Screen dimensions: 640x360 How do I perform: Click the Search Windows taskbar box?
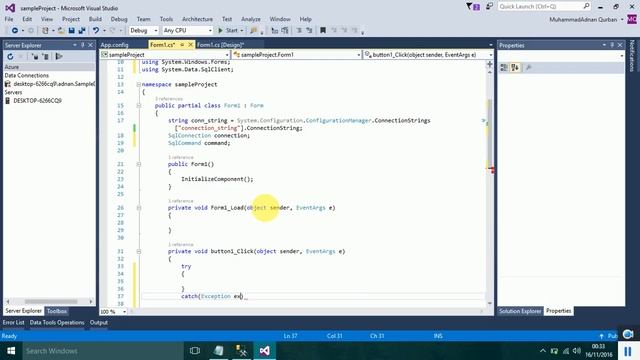103,351
